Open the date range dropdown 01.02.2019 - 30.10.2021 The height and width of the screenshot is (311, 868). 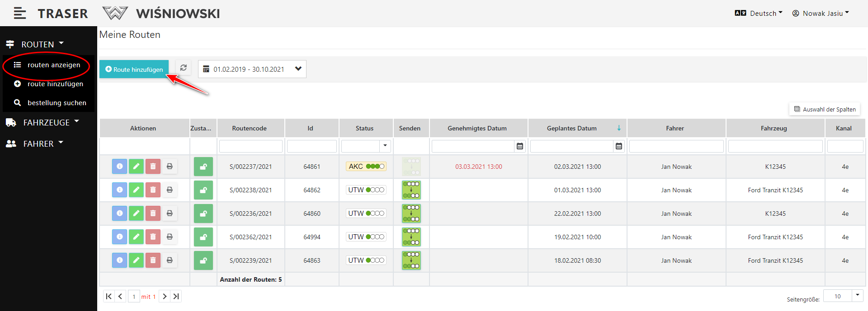coord(252,69)
